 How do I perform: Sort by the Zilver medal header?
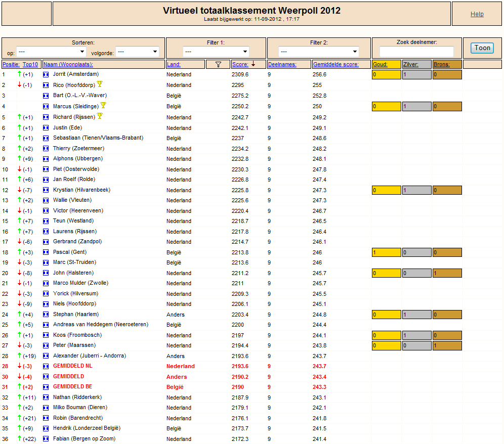pyautogui.click(x=411, y=64)
